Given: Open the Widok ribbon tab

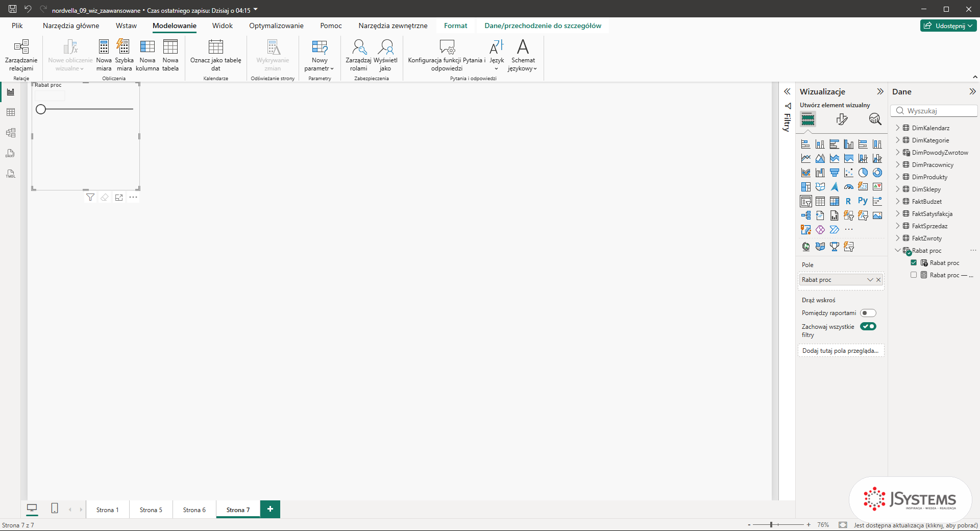Looking at the screenshot, I should (223, 26).
